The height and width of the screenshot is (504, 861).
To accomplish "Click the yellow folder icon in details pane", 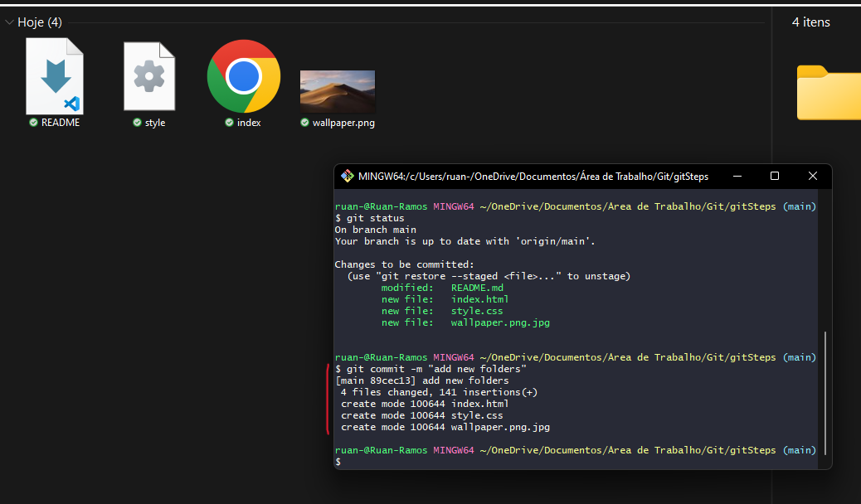I will (x=829, y=92).
